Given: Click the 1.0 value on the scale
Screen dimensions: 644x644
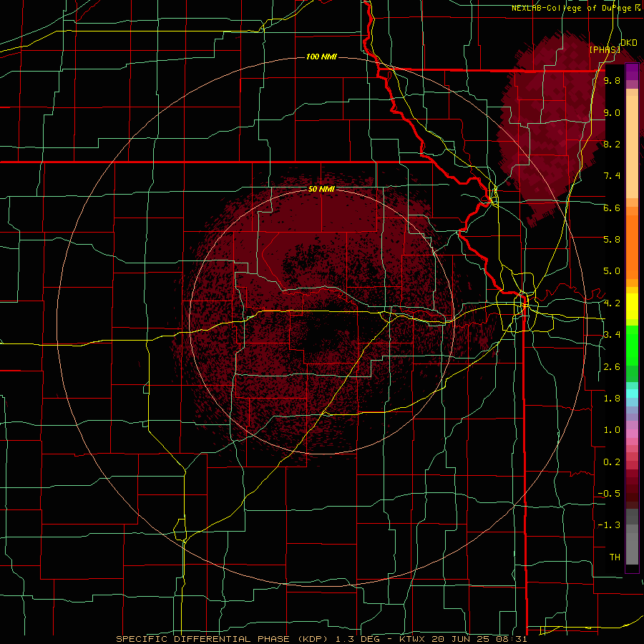Looking at the screenshot, I should (612, 430).
